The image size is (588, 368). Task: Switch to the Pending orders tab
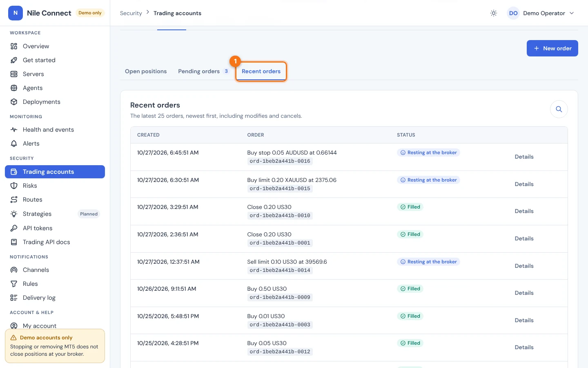203,71
